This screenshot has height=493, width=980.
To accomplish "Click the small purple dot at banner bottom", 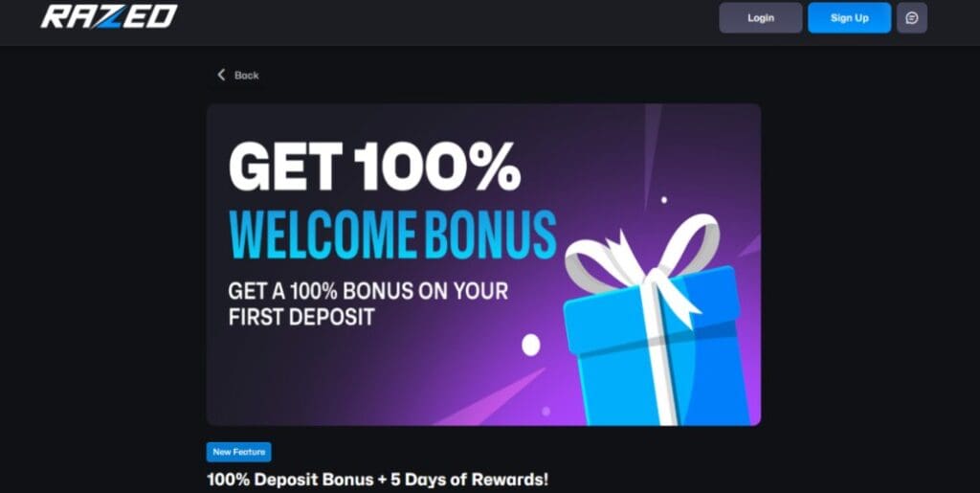I will [x=546, y=411].
